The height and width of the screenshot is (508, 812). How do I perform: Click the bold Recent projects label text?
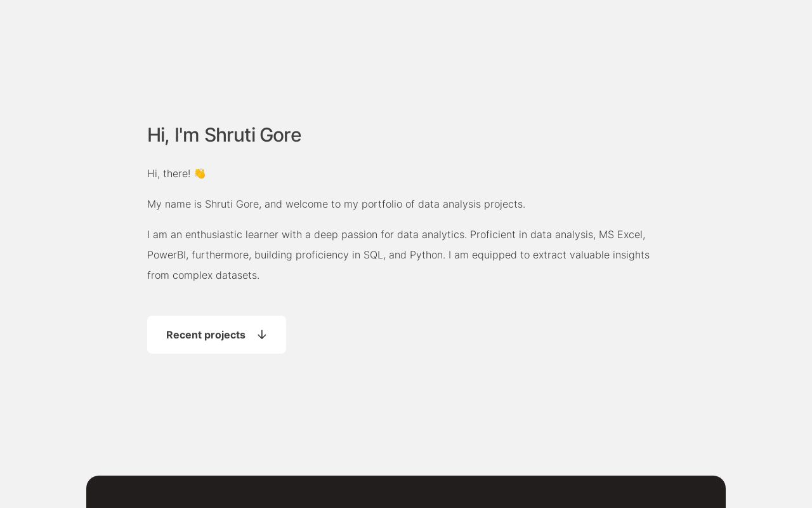coord(206,335)
